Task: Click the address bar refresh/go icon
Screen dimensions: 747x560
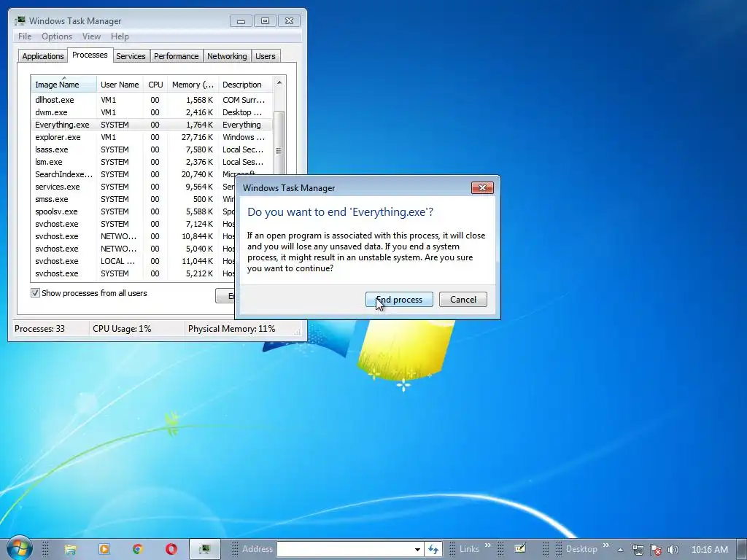Action: click(x=433, y=550)
